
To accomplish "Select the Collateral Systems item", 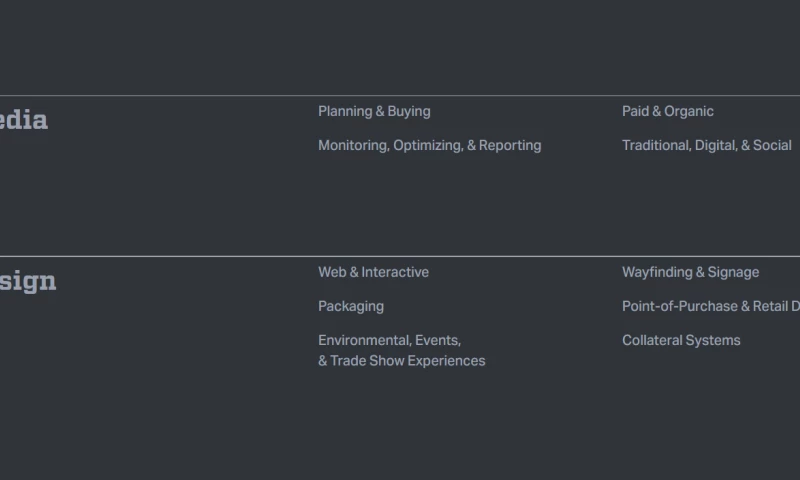I will (x=681, y=340).
